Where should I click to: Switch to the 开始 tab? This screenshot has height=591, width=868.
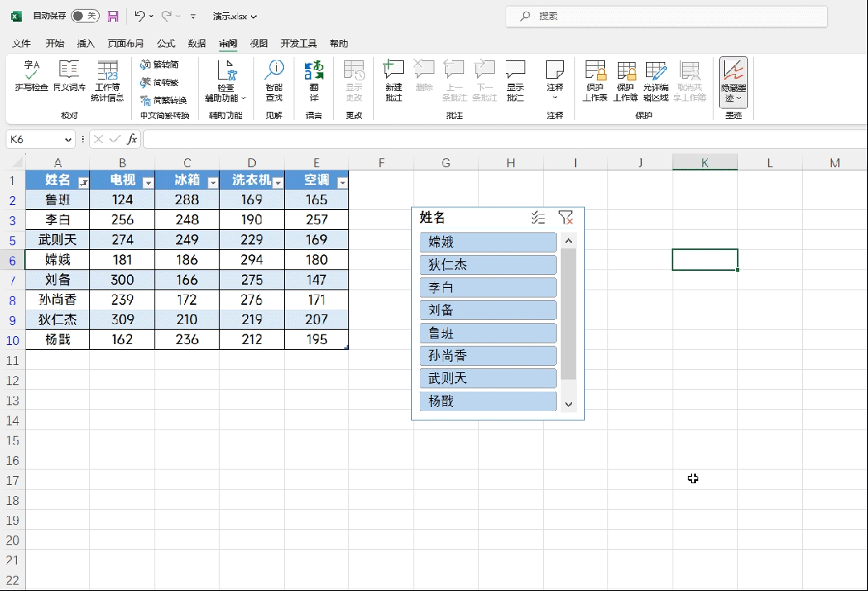click(x=54, y=43)
